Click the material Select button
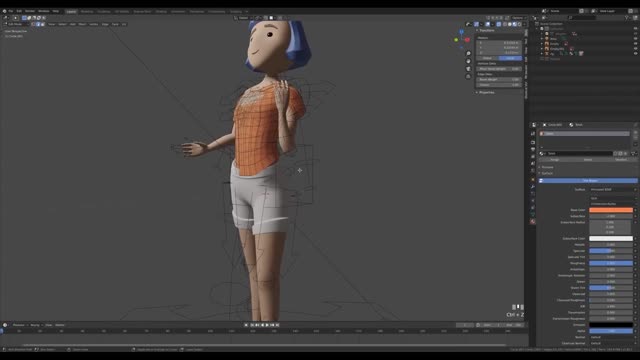Image resolution: width=640 pixels, height=360 pixels. tap(588, 160)
